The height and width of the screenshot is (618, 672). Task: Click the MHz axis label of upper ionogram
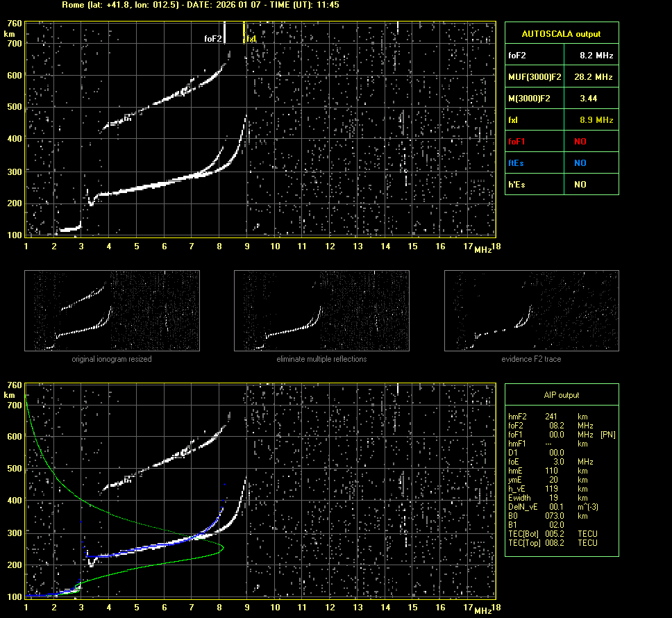[x=482, y=249]
